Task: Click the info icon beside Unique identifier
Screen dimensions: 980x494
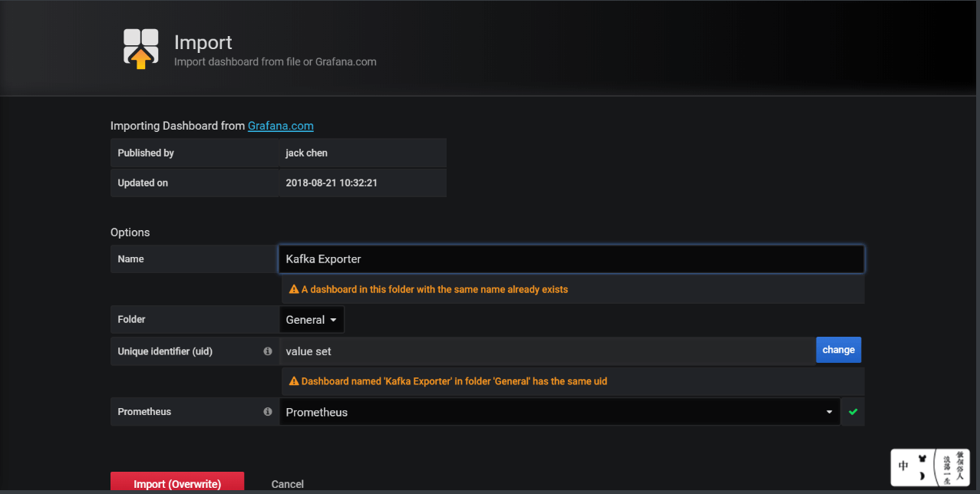Action: click(268, 351)
